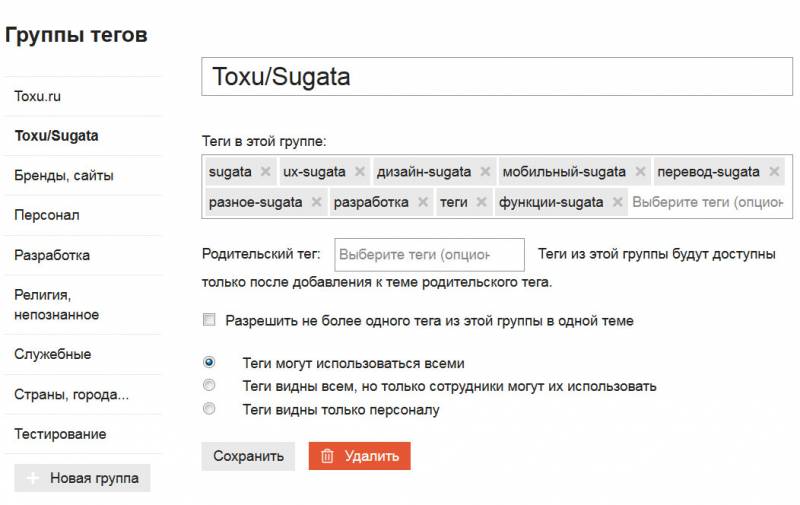Open the Родительский тег selector
Image resolution: width=800 pixels, height=505 pixels.
tap(429, 255)
